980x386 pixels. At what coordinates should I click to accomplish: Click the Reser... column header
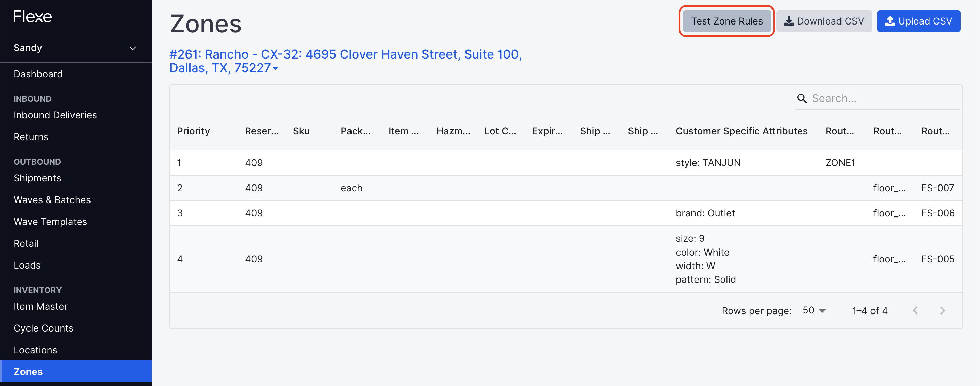(x=262, y=131)
